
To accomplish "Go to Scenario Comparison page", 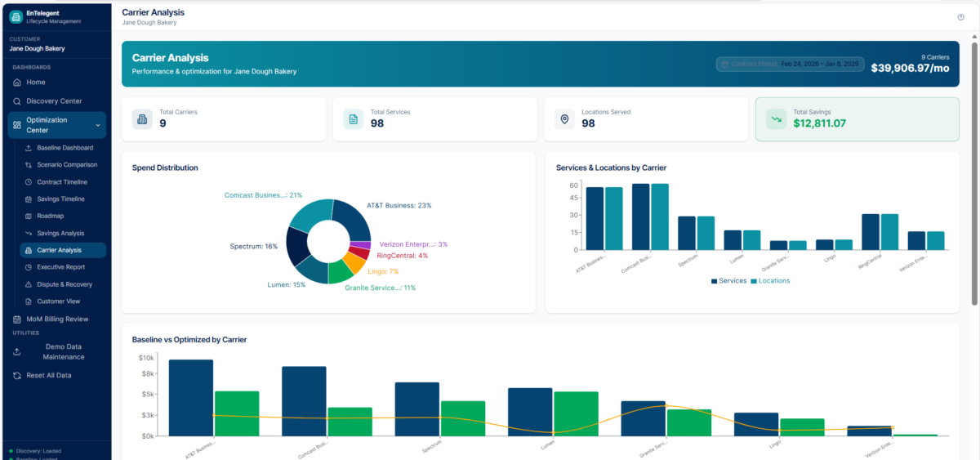I will pos(66,165).
